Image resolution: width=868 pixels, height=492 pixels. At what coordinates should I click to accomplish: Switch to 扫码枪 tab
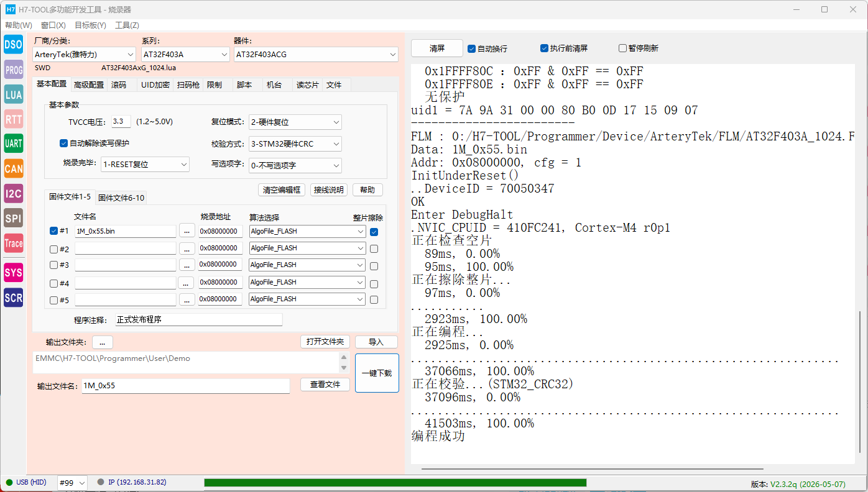tap(188, 85)
